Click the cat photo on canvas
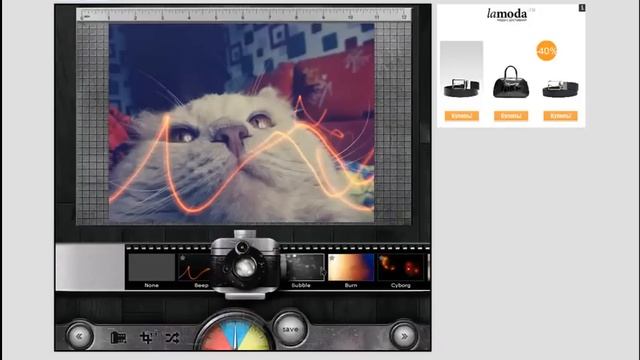Image resolution: width=640 pixels, height=360 pixels. (242, 123)
